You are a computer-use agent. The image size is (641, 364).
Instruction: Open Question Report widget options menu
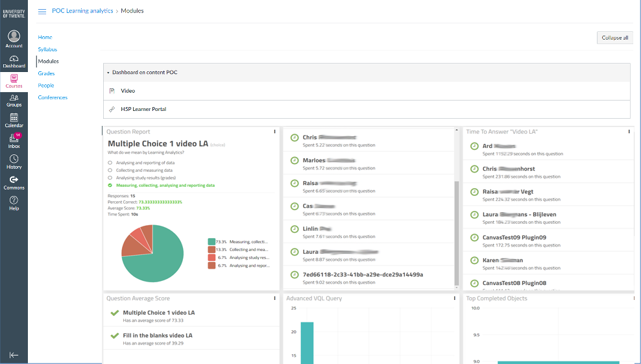click(x=274, y=132)
